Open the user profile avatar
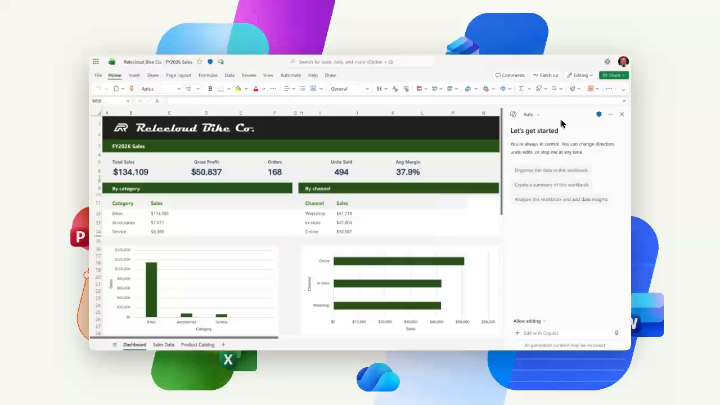720x405 pixels. (623, 62)
